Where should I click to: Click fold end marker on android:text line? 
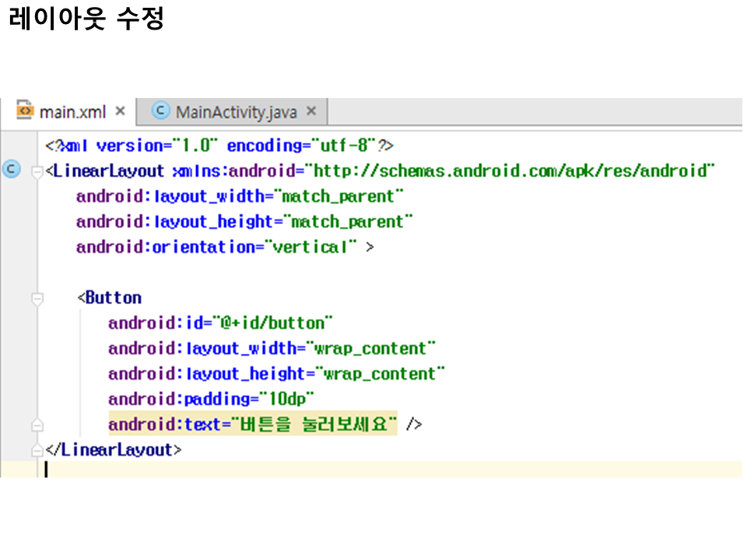click(x=36, y=425)
